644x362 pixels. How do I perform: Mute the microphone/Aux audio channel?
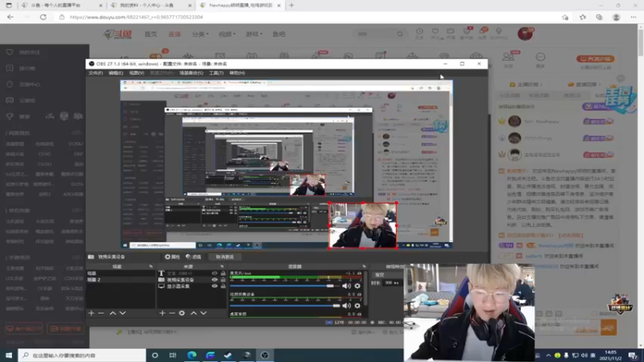pos(347,286)
